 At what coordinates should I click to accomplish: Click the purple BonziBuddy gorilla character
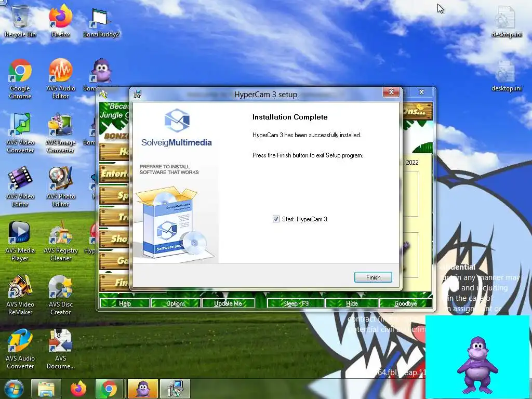point(477,365)
